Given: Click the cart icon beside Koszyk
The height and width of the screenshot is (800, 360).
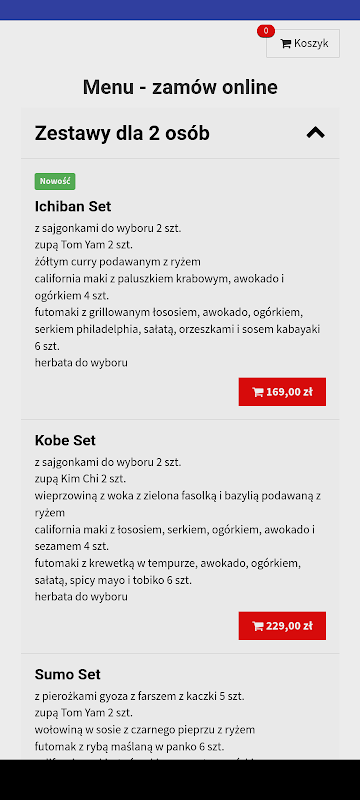Looking at the screenshot, I should click(x=286, y=44).
